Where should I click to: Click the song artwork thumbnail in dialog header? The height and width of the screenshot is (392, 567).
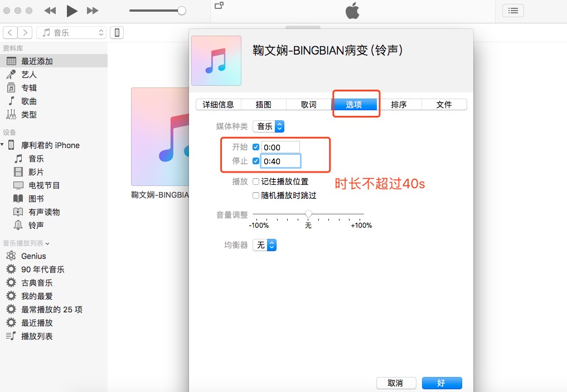coord(216,61)
